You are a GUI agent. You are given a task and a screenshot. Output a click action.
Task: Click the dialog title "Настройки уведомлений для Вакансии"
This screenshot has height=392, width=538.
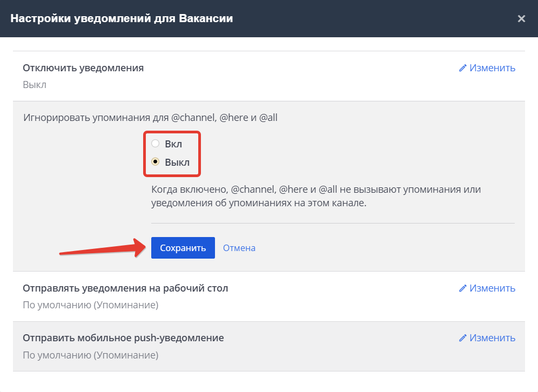tap(124, 18)
